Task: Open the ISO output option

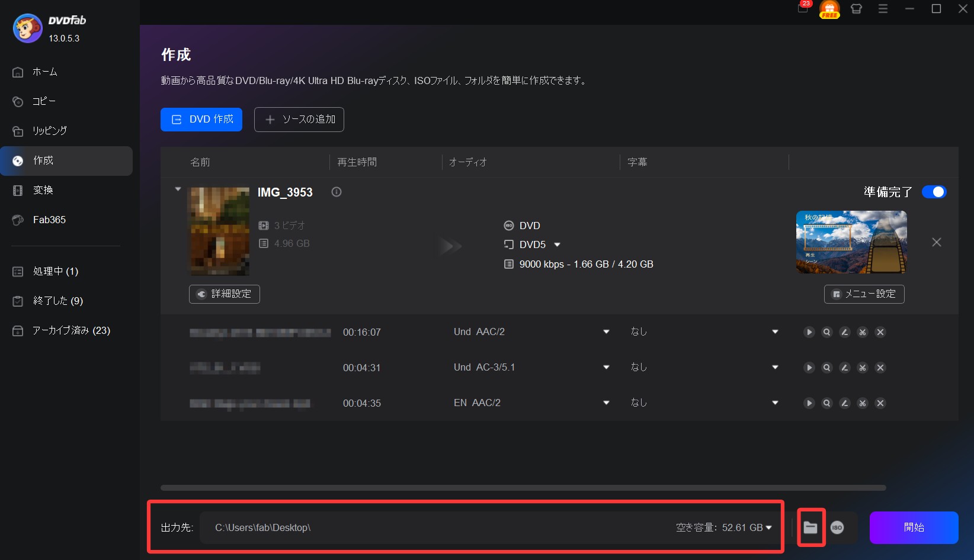Action: 837,527
